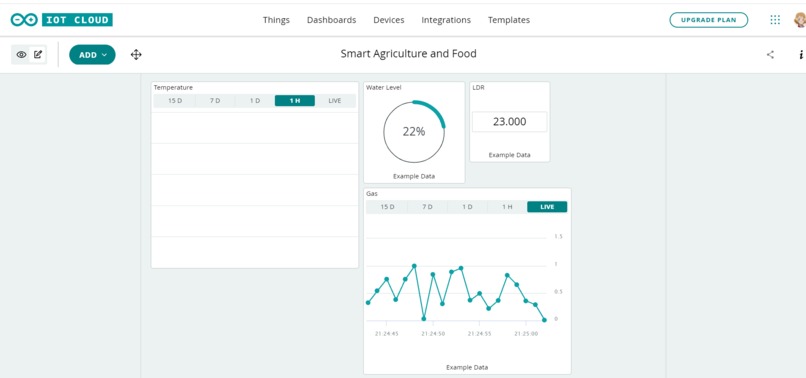The height and width of the screenshot is (378, 806).
Task: Click the 21:24:50 time label in Gas chart
Action: [433, 334]
